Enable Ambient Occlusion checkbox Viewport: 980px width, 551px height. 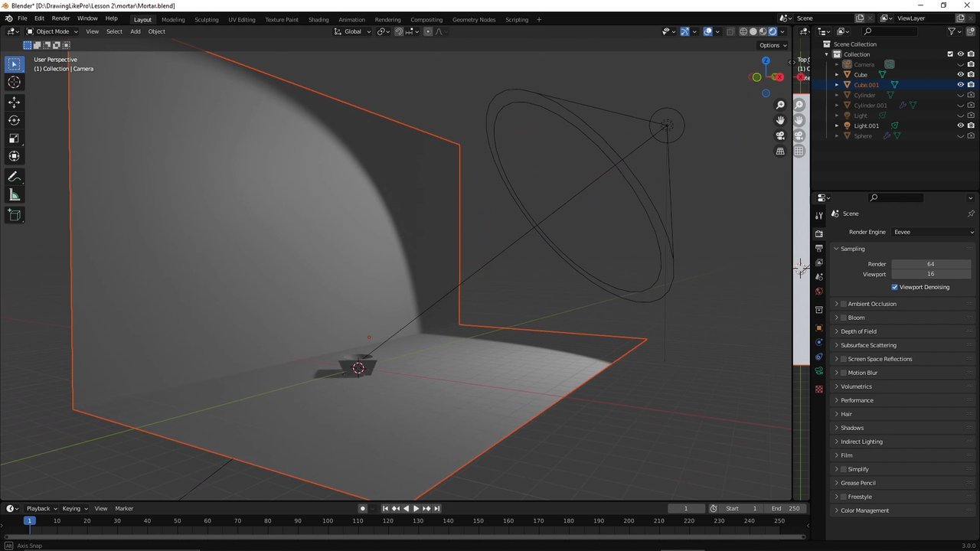click(844, 304)
